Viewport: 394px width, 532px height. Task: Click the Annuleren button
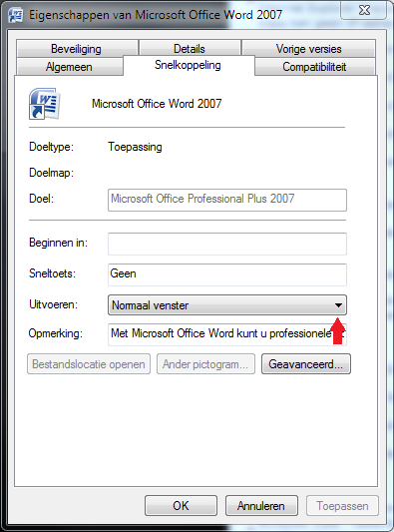point(261,505)
